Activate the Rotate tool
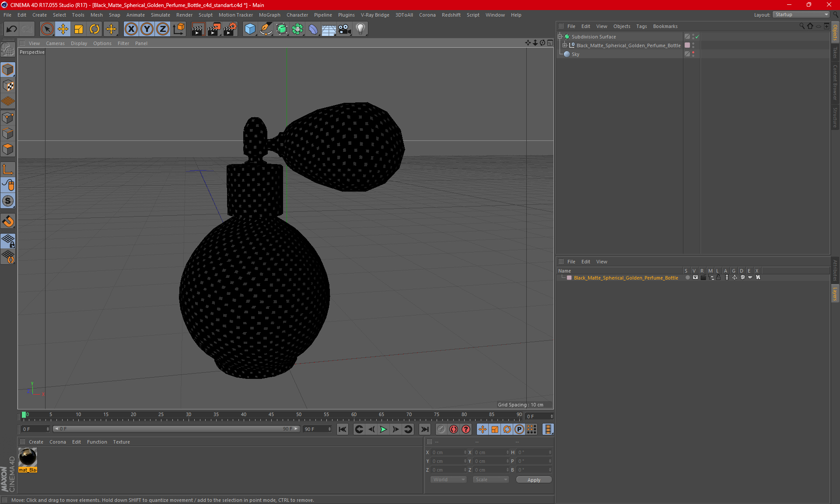 94,29
